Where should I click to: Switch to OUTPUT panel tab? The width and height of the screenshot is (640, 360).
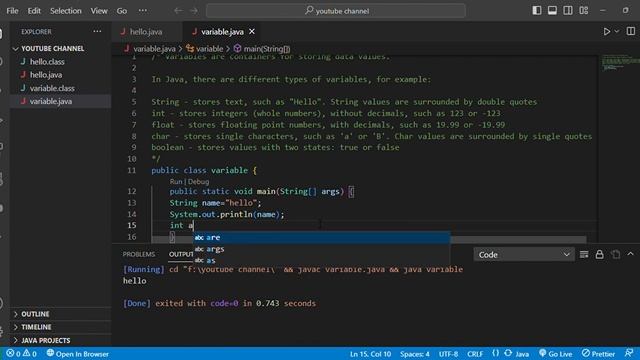tap(181, 254)
